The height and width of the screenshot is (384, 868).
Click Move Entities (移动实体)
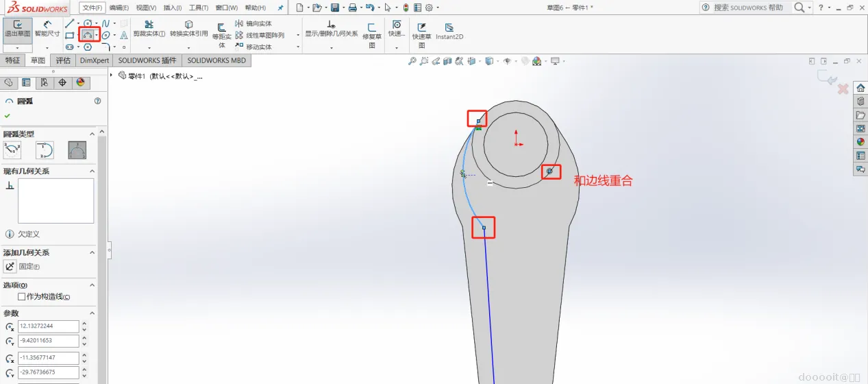[x=253, y=47]
